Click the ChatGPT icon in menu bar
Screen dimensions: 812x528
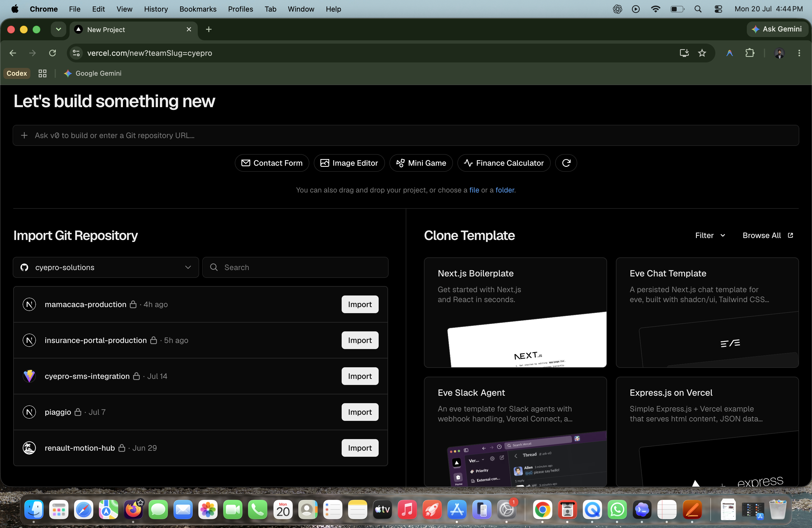tap(617, 9)
